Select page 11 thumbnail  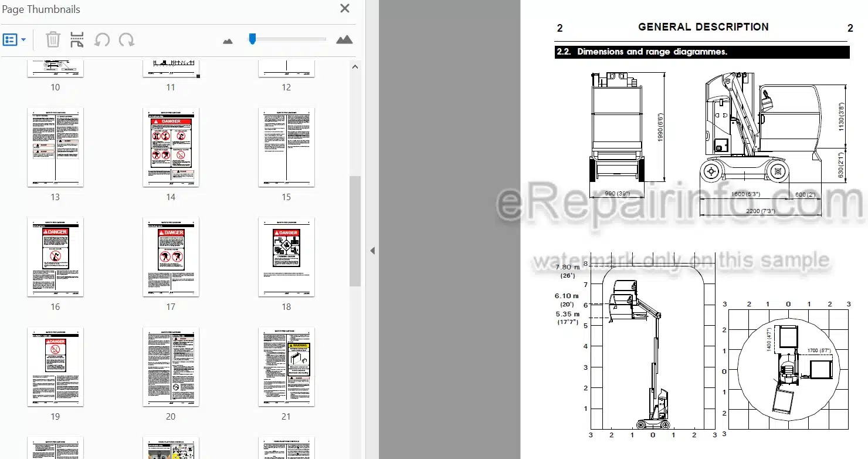(171, 67)
